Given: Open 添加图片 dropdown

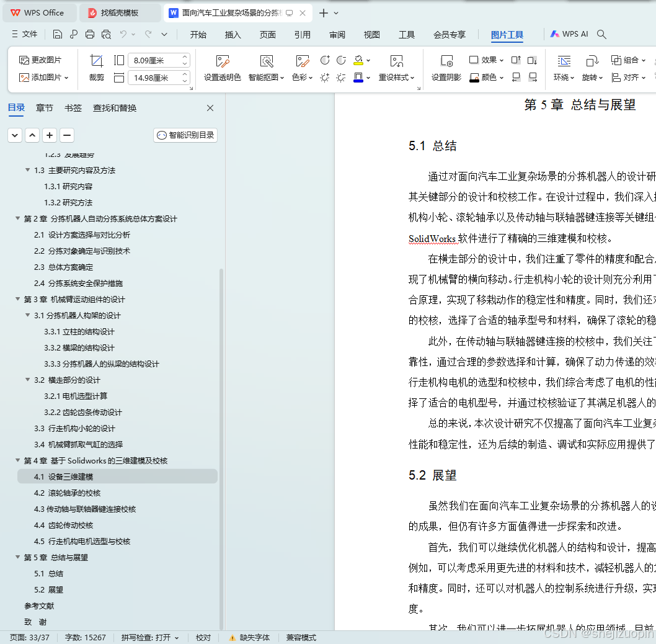Looking at the screenshot, I should [43, 78].
